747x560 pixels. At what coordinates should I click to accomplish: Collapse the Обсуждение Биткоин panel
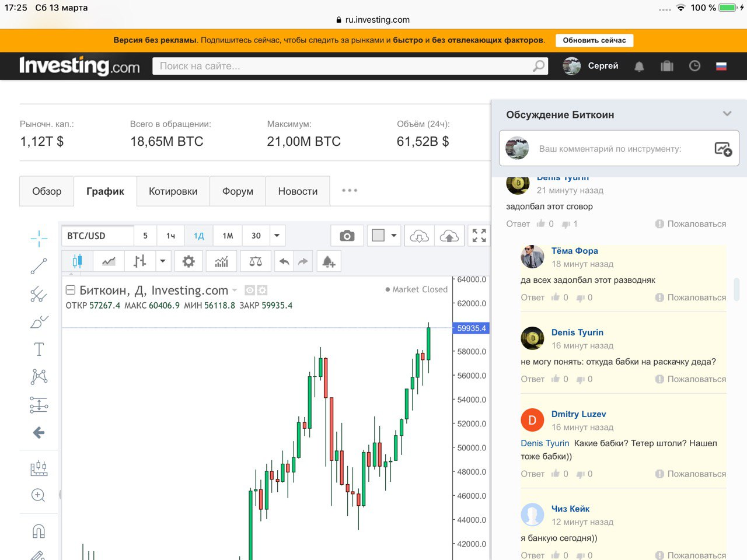pyautogui.click(x=727, y=114)
